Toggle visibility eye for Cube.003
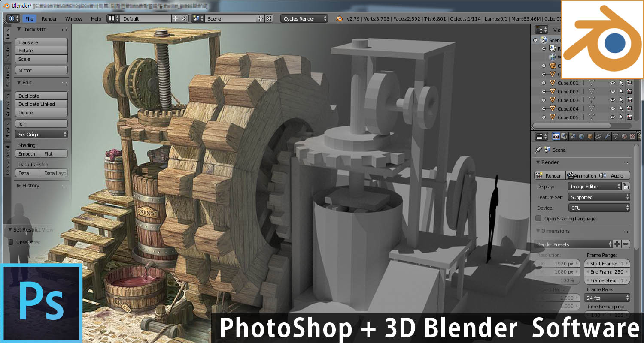This screenshot has width=644, height=343. (613, 100)
